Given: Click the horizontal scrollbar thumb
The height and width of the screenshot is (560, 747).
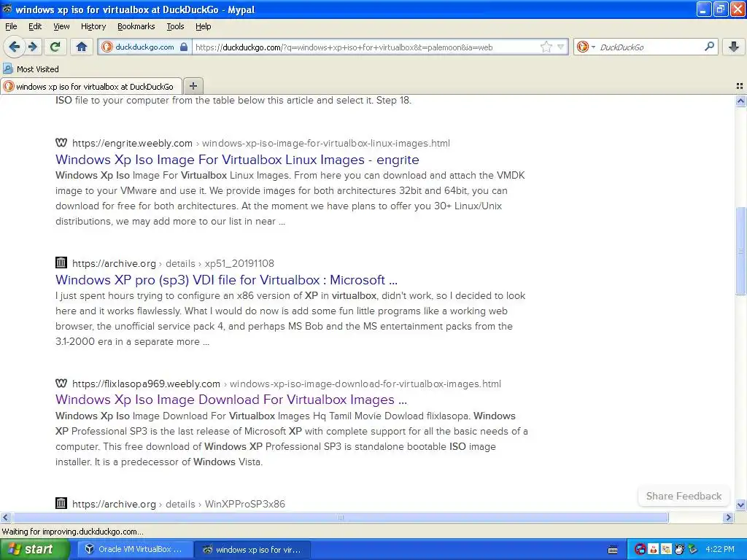Looking at the screenshot, I should [x=340, y=517].
